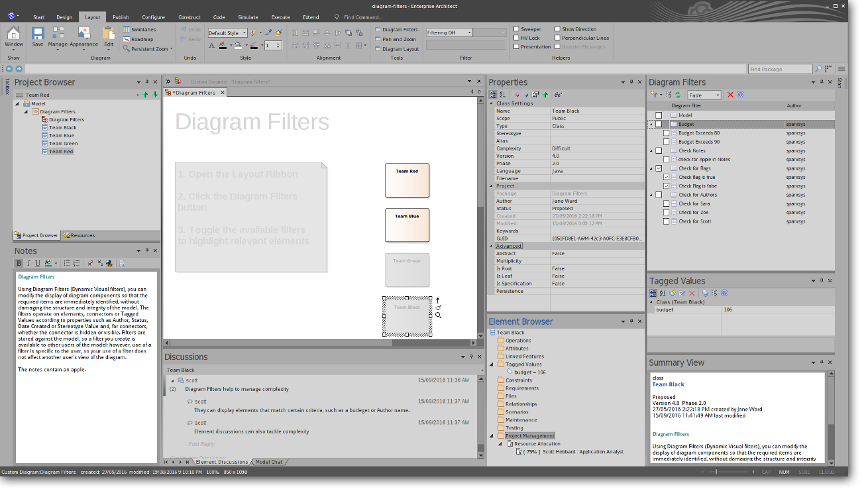868x497 pixels.
Task: Collapse the Check for Authors filter group
Action: pyautogui.click(x=651, y=195)
